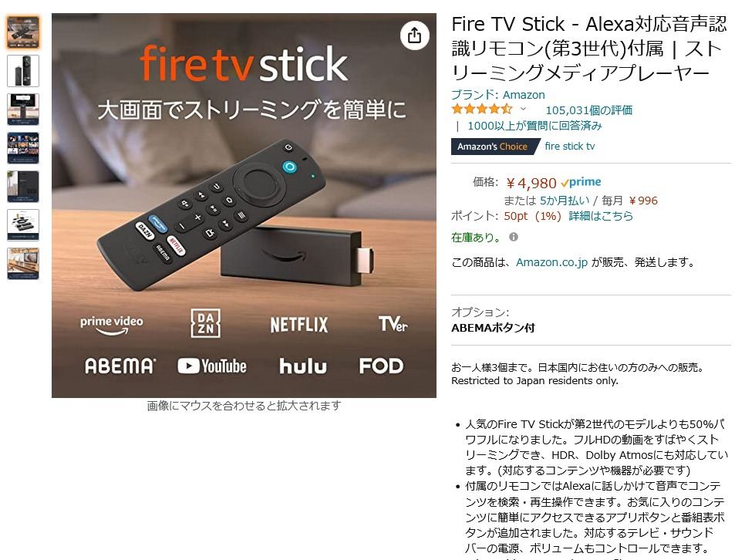This screenshot has width=745, height=560.
Task: Select the third thumbnail with TV setup
Action: pyautogui.click(x=23, y=110)
